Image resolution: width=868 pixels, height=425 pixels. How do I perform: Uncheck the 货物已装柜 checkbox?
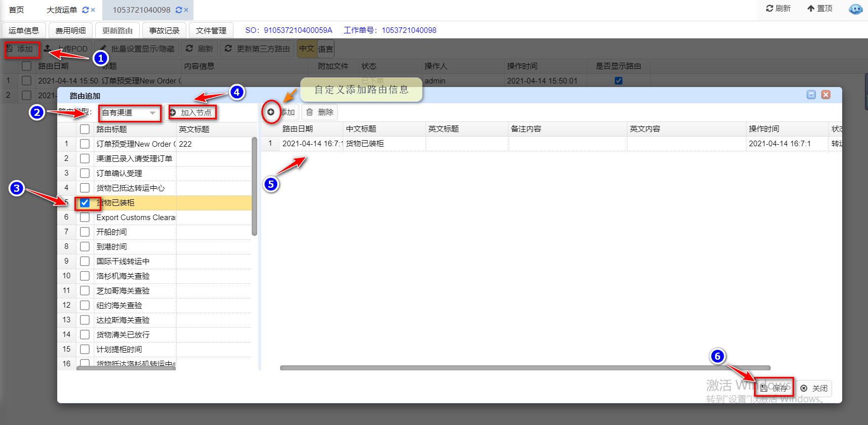click(x=85, y=203)
